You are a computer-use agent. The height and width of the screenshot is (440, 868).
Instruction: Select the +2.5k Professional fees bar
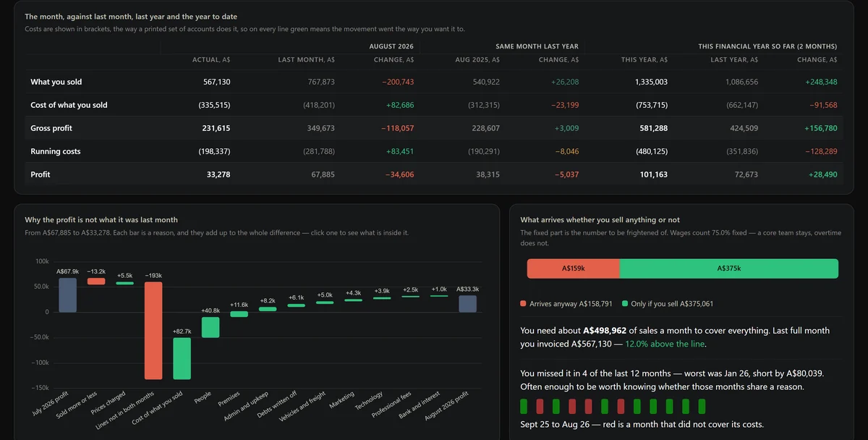tap(411, 297)
